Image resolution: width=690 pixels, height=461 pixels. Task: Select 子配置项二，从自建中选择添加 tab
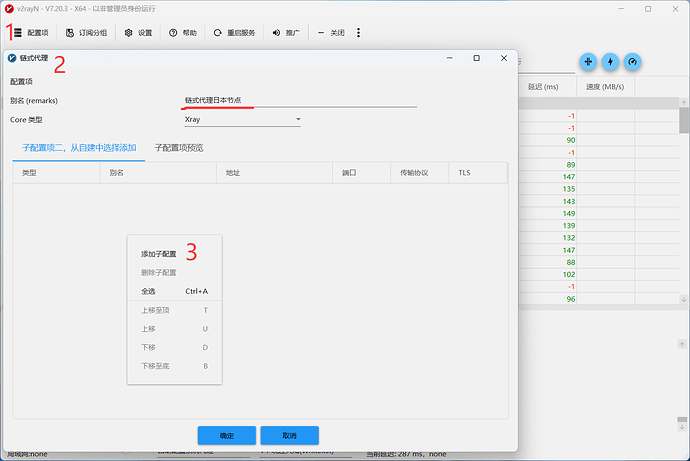click(x=79, y=148)
